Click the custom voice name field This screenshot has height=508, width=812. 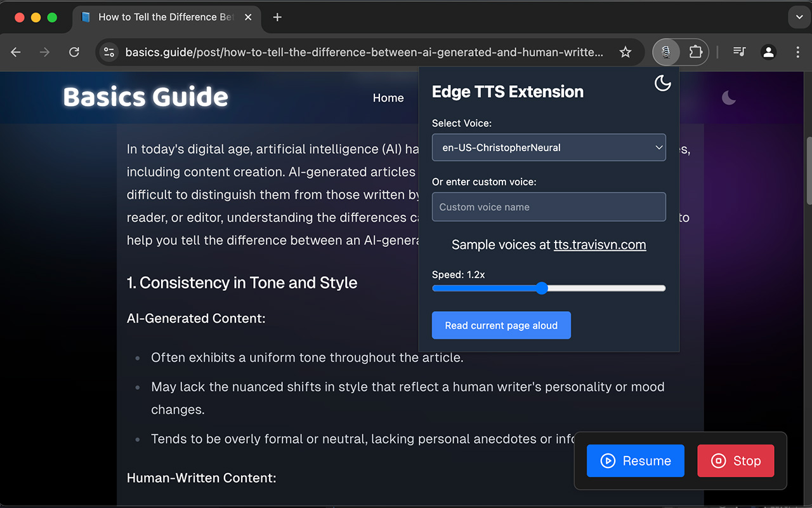(x=549, y=207)
